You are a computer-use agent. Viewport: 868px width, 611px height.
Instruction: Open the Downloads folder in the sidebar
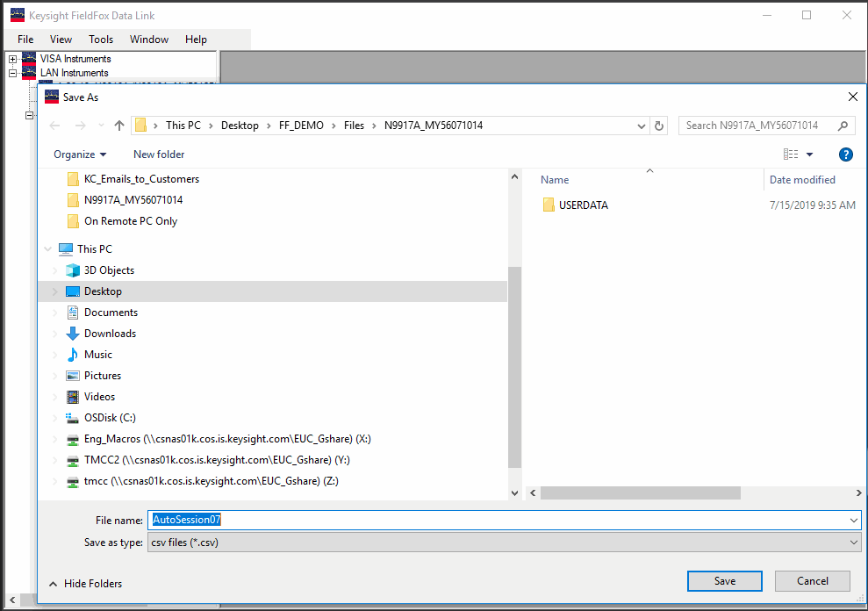click(111, 333)
